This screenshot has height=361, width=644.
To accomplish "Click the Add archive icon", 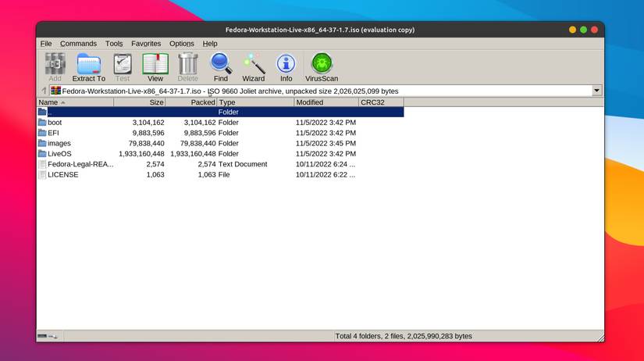I will coord(55,67).
